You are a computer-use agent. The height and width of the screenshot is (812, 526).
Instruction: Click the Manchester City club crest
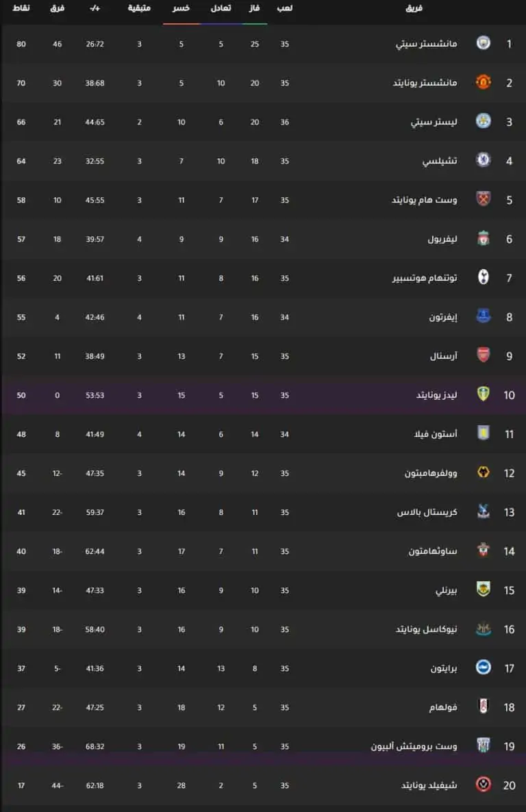483,43
